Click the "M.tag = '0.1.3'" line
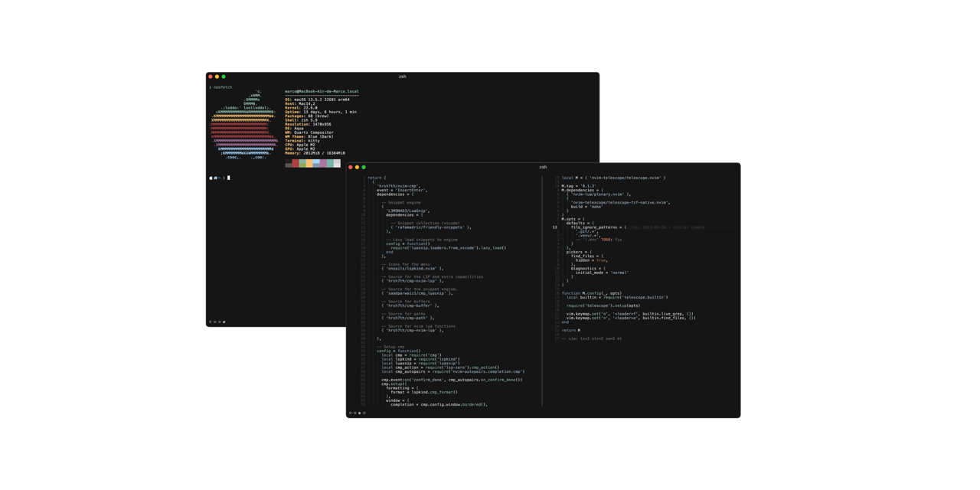The width and height of the screenshot is (980, 490). (x=579, y=186)
